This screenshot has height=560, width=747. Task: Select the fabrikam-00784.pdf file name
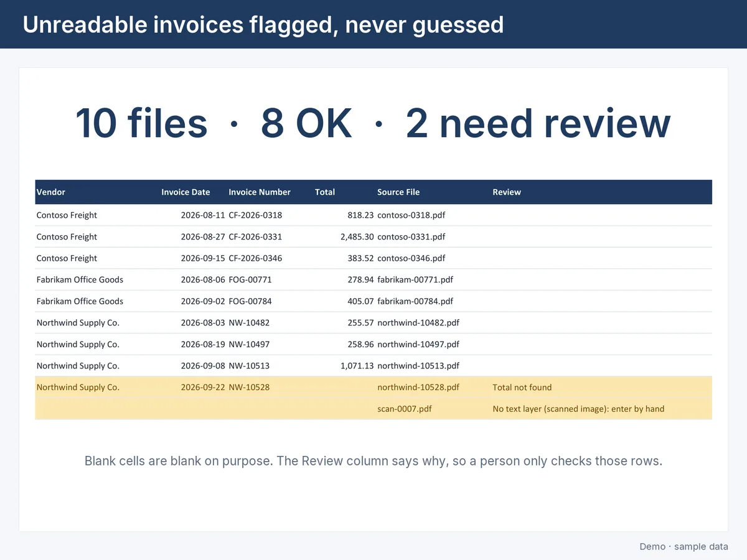tap(415, 301)
